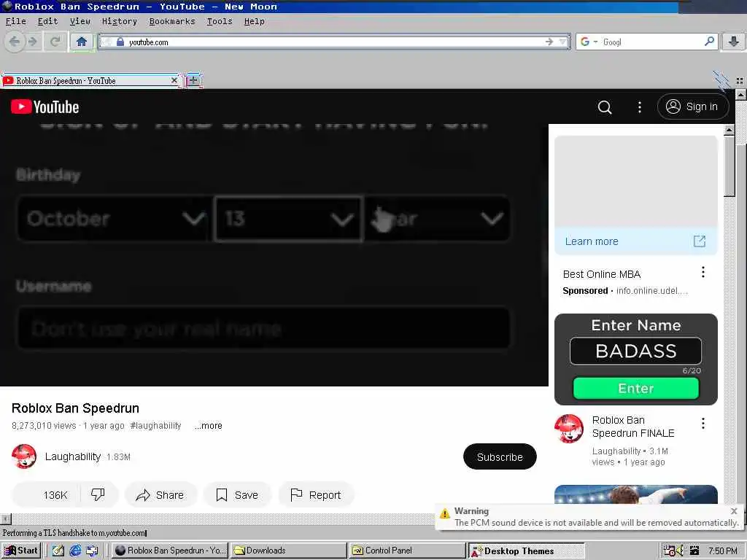This screenshot has height=560, width=747.
Task: Click the 7:50 PM clock
Action: [722, 551]
